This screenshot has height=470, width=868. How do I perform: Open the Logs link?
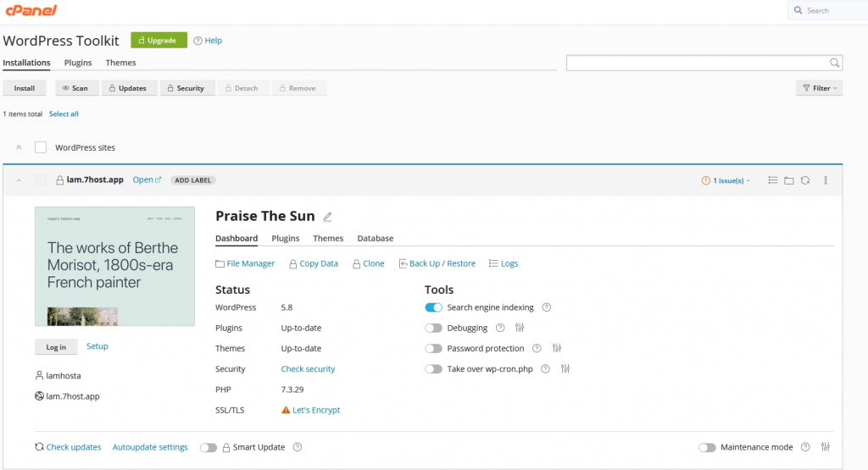click(504, 263)
